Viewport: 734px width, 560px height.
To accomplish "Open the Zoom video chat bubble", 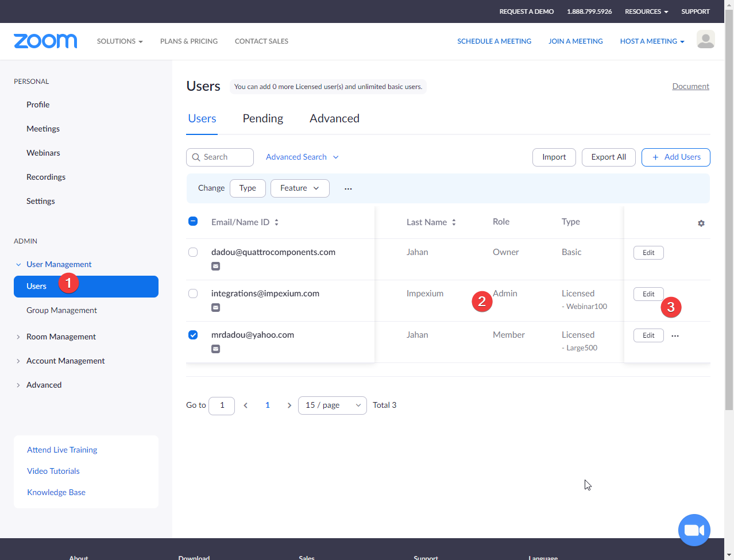I will point(694,530).
